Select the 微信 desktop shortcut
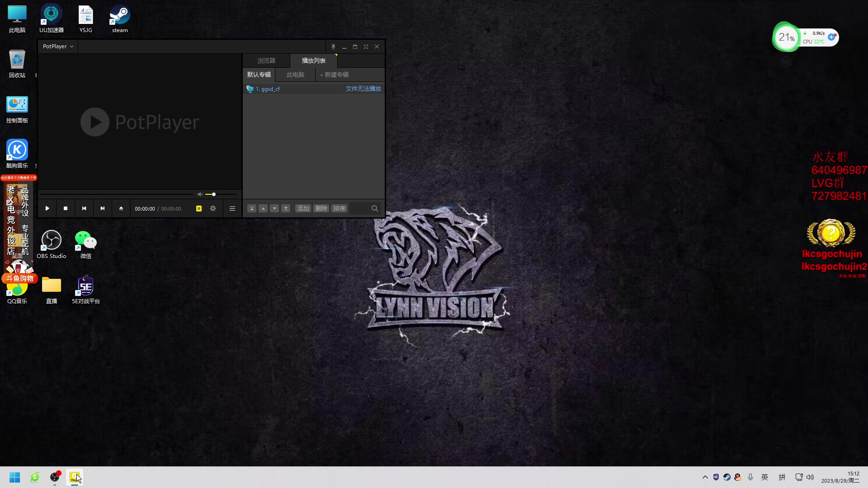 [x=85, y=244]
